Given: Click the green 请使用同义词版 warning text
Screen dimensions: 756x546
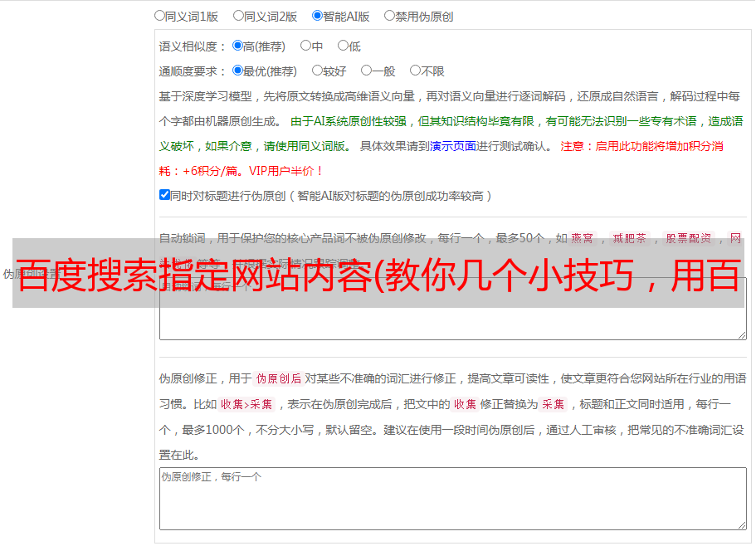Looking at the screenshot, I should tap(308, 146).
